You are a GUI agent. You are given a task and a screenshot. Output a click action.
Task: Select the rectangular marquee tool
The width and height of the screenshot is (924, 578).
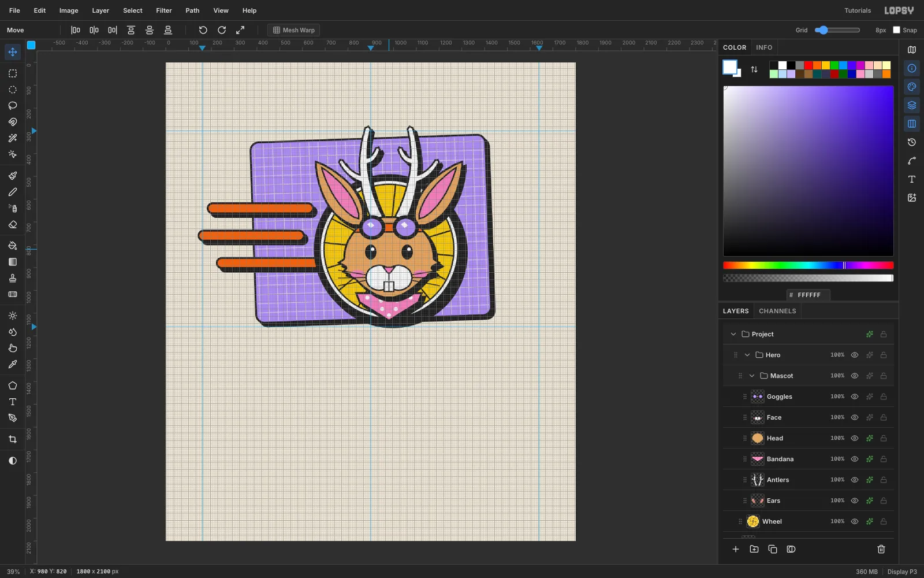13,73
